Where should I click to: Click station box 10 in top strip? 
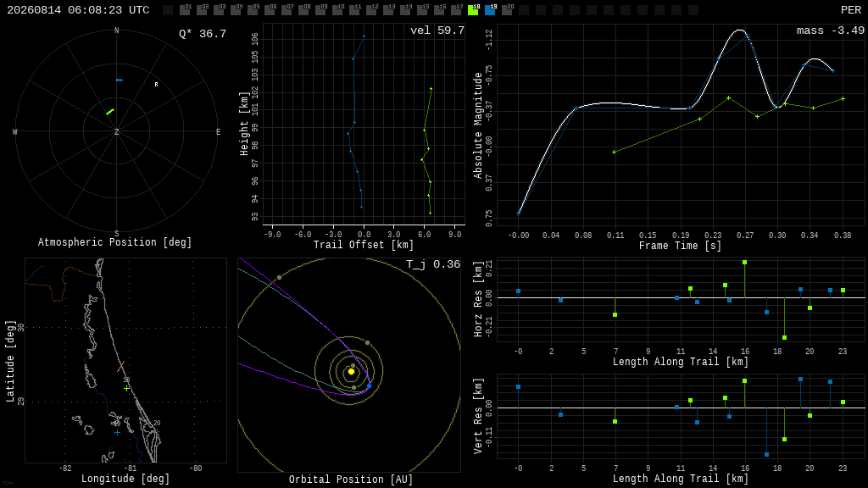(337, 10)
